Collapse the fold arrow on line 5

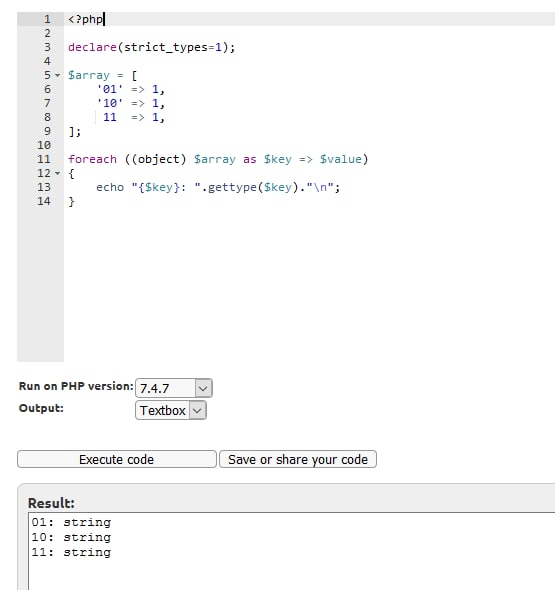pyautogui.click(x=58, y=75)
